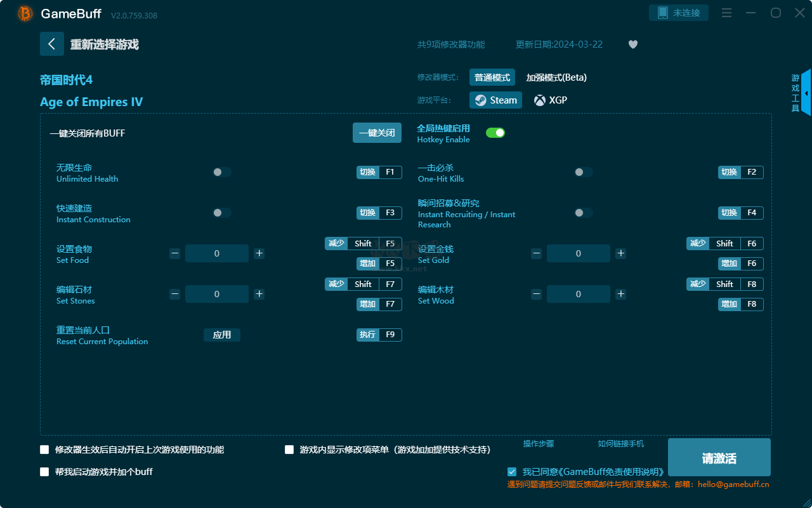Click 一键关闭 button
This screenshot has width=812, height=508.
coord(377,133)
